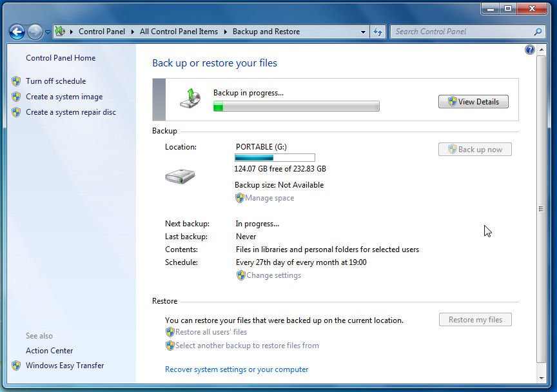Open Windows Easy Transfer link

coord(64,366)
